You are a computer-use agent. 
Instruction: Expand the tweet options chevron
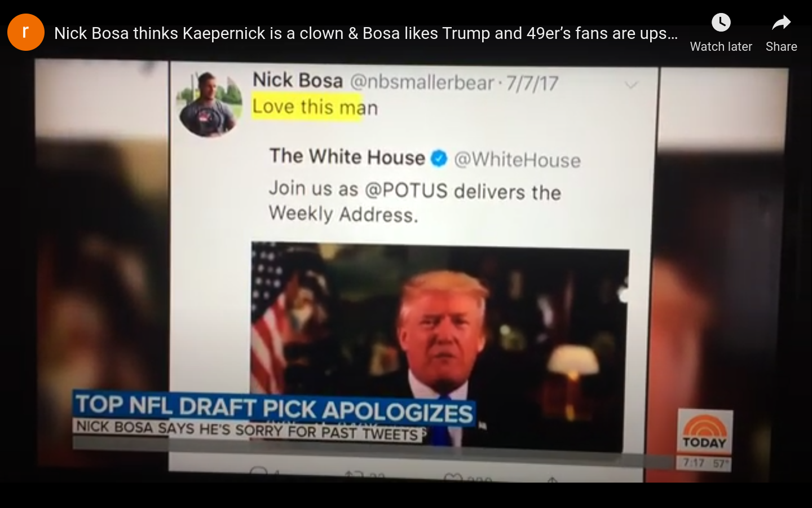coord(631,85)
